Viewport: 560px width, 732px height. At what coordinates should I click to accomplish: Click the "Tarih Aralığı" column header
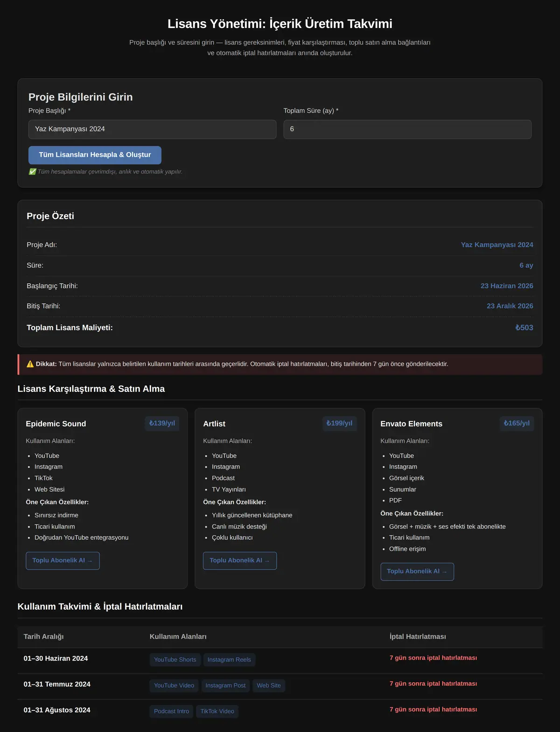(44, 636)
